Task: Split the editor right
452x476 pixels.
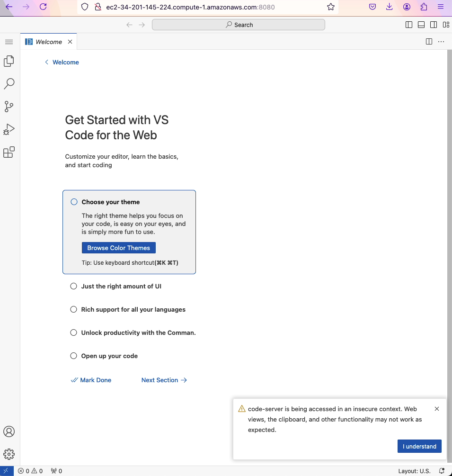Action: [x=429, y=42]
